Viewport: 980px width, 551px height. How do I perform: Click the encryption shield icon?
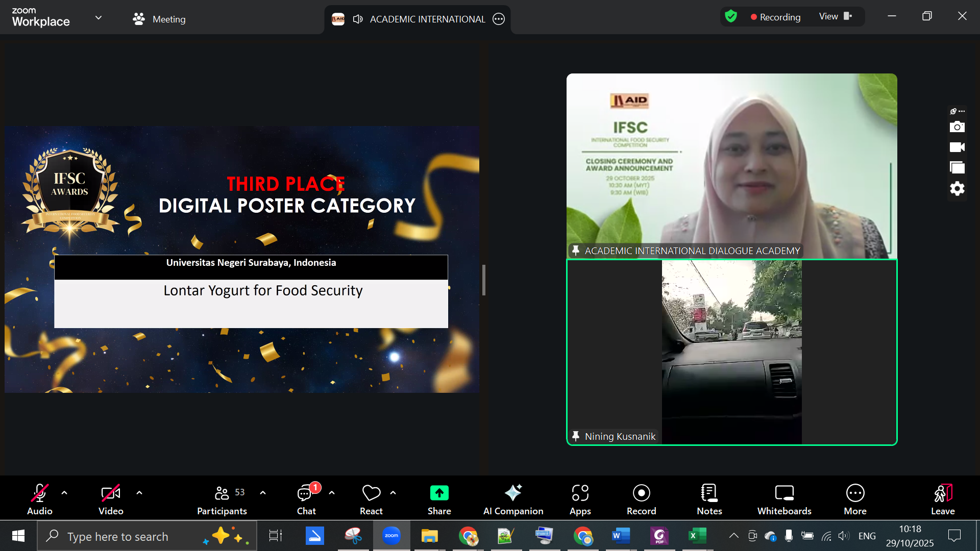pos(731,17)
